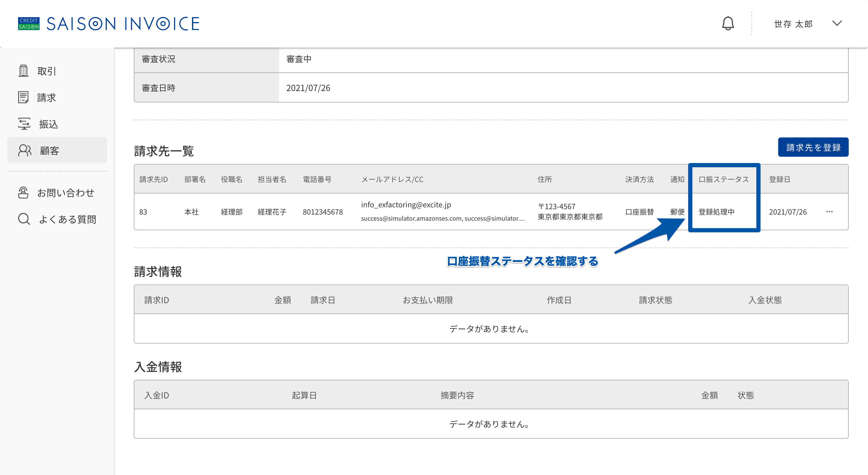
Task: Click the よくある質問 magnifier icon
Action: click(x=24, y=219)
